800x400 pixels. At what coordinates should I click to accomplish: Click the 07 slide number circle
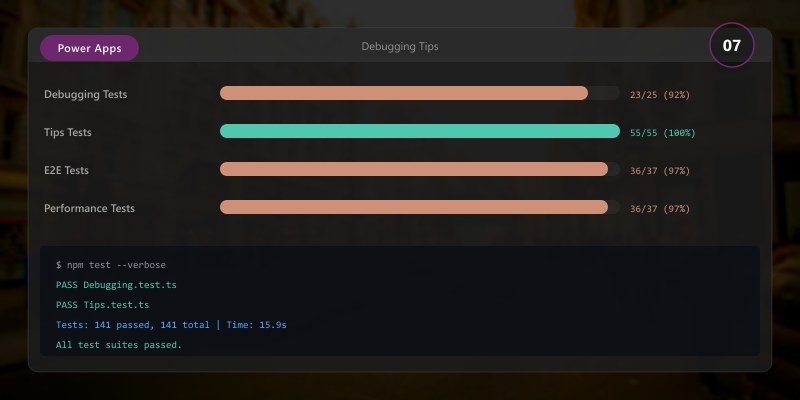coord(732,45)
